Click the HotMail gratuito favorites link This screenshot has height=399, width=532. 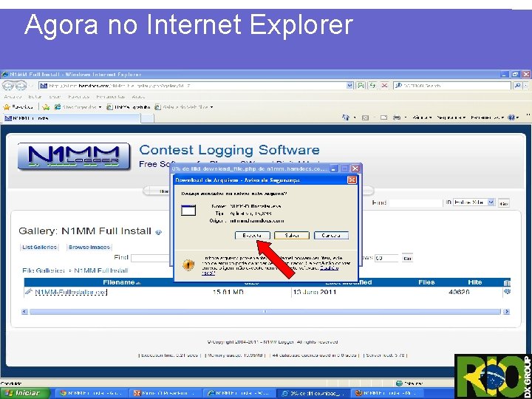click(x=129, y=107)
